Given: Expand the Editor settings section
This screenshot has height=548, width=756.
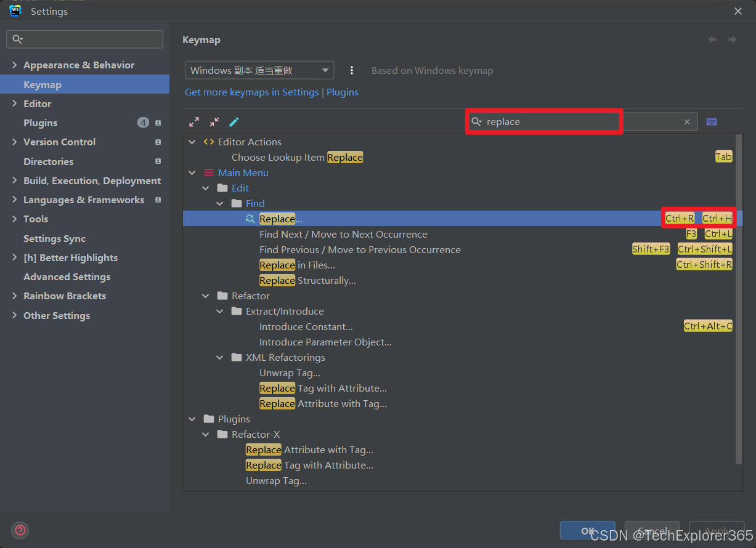Looking at the screenshot, I should click(14, 103).
